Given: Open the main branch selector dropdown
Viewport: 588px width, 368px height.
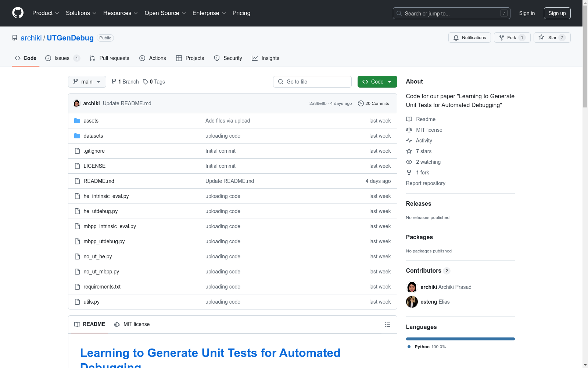Looking at the screenshot, I should pos(87,82).
